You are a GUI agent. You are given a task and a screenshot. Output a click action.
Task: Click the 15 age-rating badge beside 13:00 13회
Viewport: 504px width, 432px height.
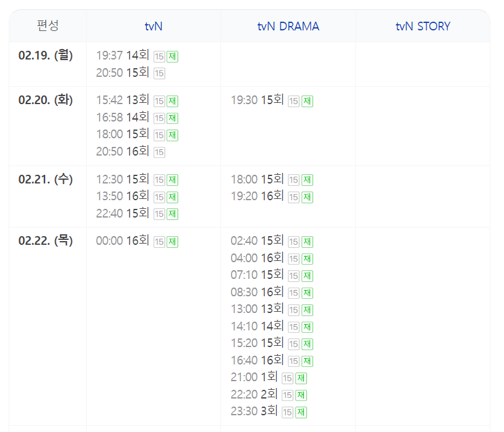tap(293, 310)
